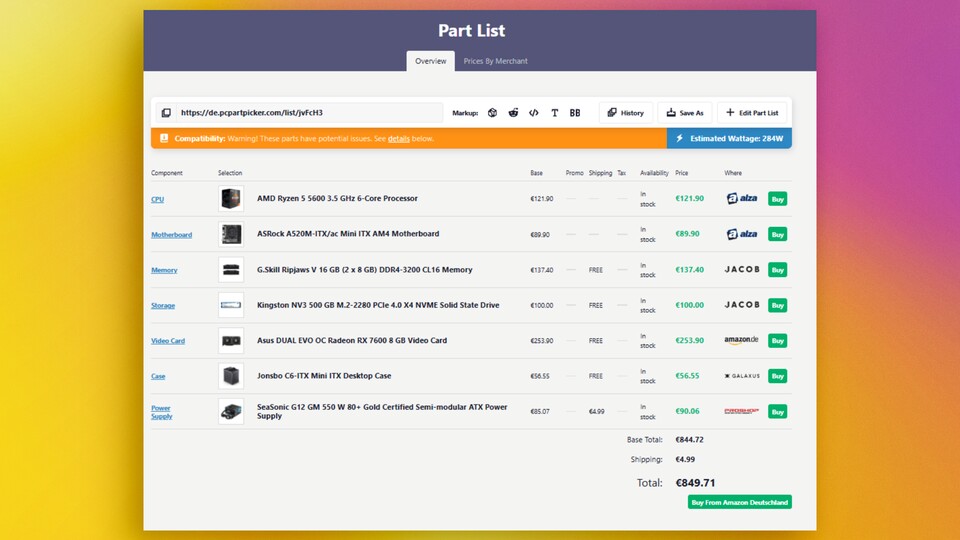The width and height of the screenshot is (960, 540).
Task: Click the Save As button
Action: (684, 113)
